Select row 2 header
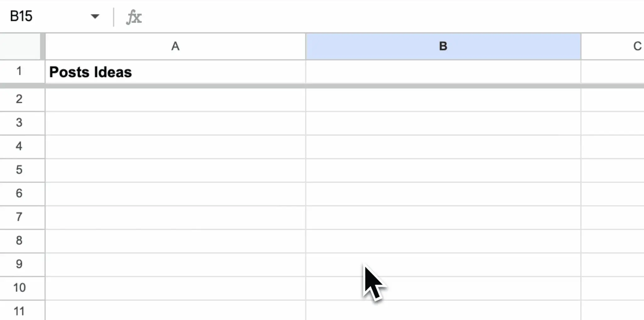This screenshot has height=320, width=644. pos(19,99)
